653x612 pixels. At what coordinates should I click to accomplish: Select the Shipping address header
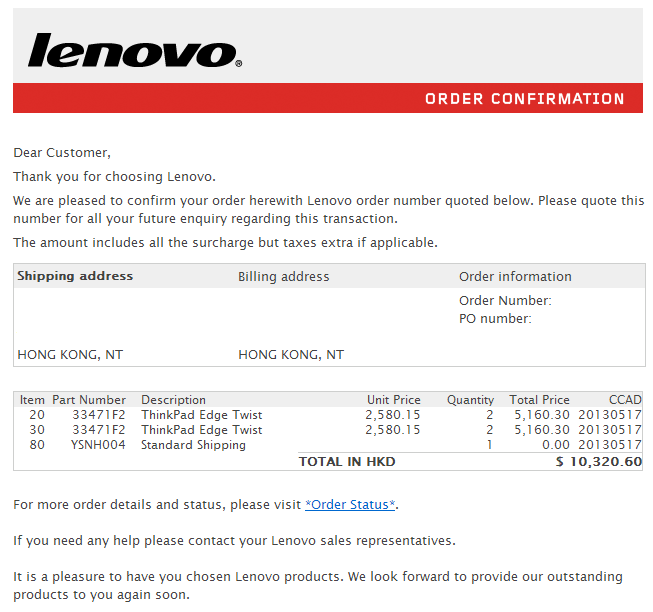coord(75,276)
